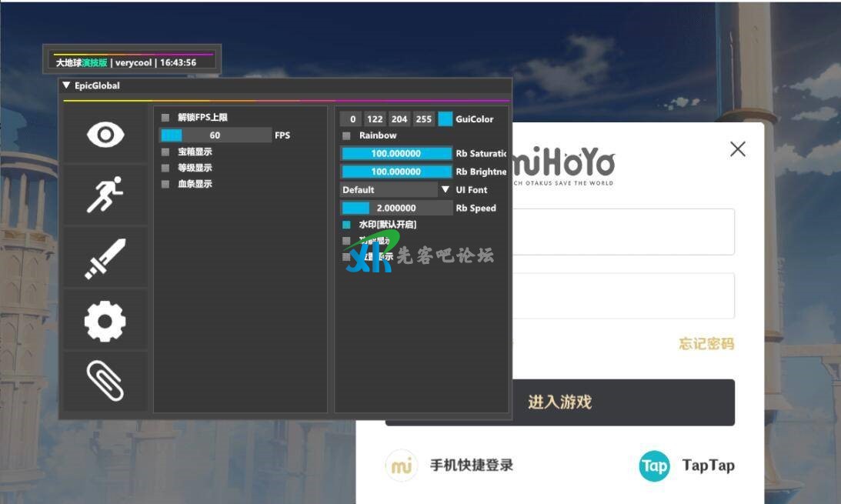Click the GuiColor blue swatch
Image resolution: width=841 pixels, height=504 pixels.
445,119
